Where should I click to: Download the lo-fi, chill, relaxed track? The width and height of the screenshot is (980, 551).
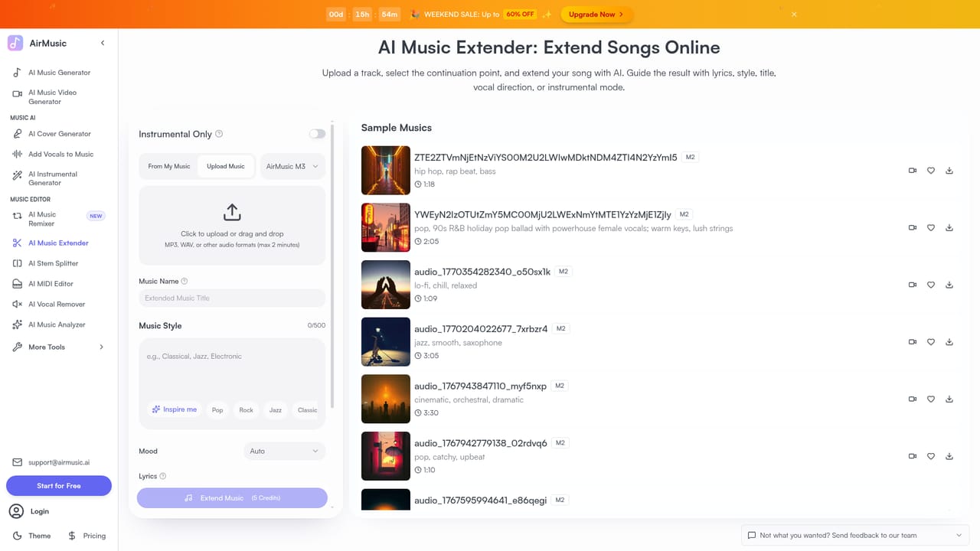click(949, 285)
